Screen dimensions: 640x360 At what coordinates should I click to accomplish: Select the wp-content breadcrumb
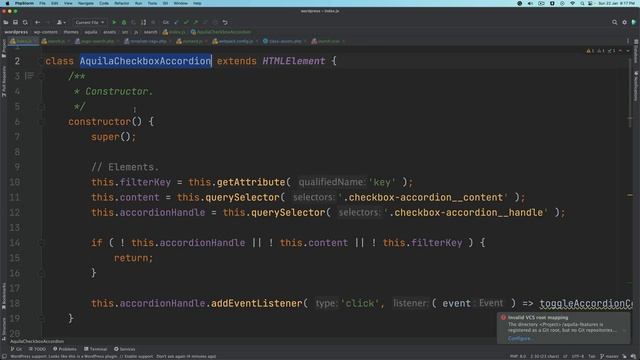coord(46,32)
